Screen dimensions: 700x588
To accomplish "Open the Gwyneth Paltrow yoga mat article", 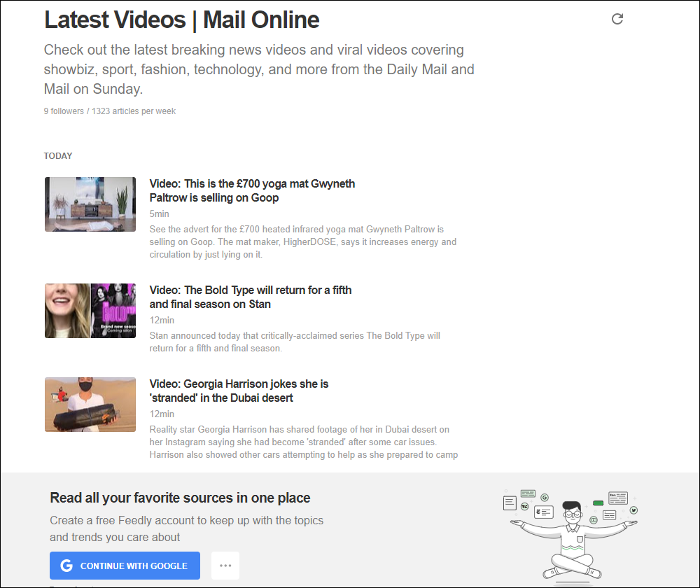I will click(x=252, y=190).
